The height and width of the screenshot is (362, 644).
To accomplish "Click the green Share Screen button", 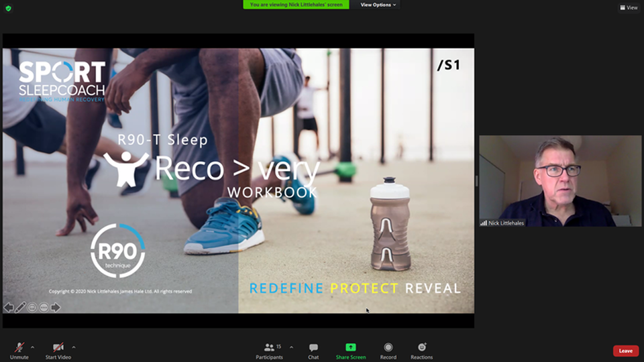I will tap(351, 351).
